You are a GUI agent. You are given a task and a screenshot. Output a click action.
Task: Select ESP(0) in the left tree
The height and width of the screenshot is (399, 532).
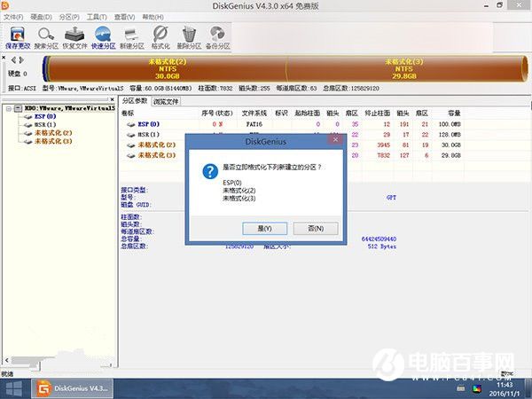[x=45, y=116]
